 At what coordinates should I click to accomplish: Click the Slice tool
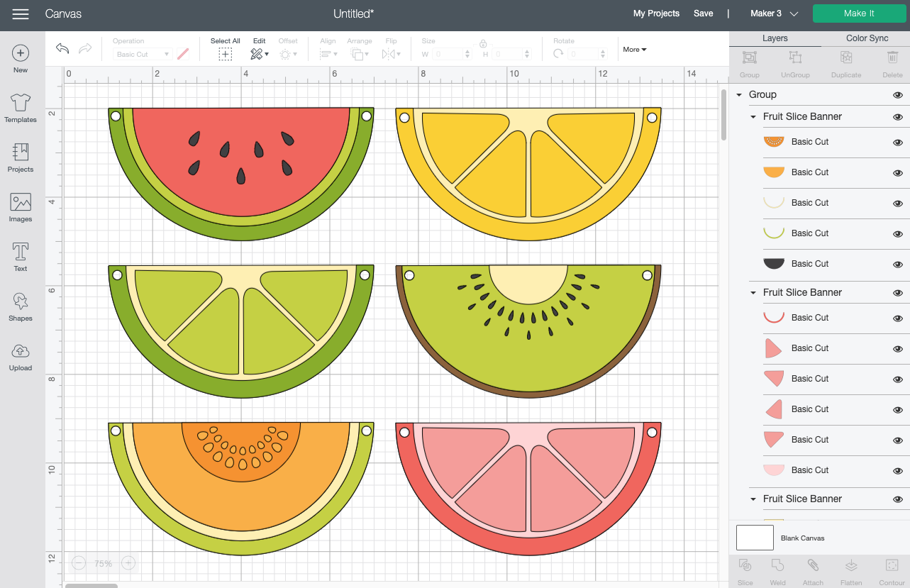coord(745,572)
